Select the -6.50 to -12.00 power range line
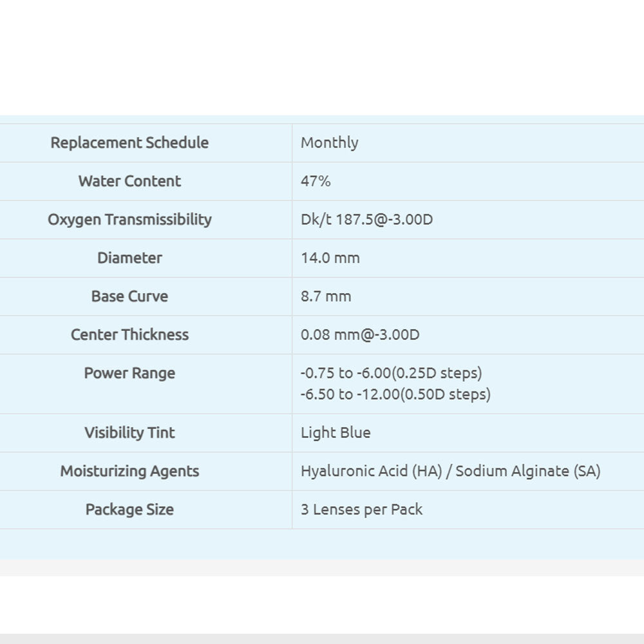The height and width of the screenshot is (644, 644). pos(395,394)
